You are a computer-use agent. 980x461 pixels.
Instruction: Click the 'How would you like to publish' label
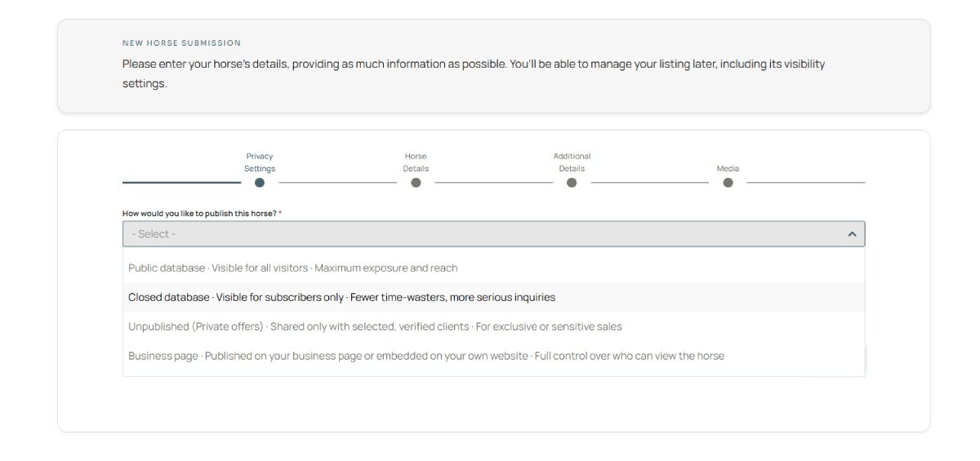click(x=199, y=214)
